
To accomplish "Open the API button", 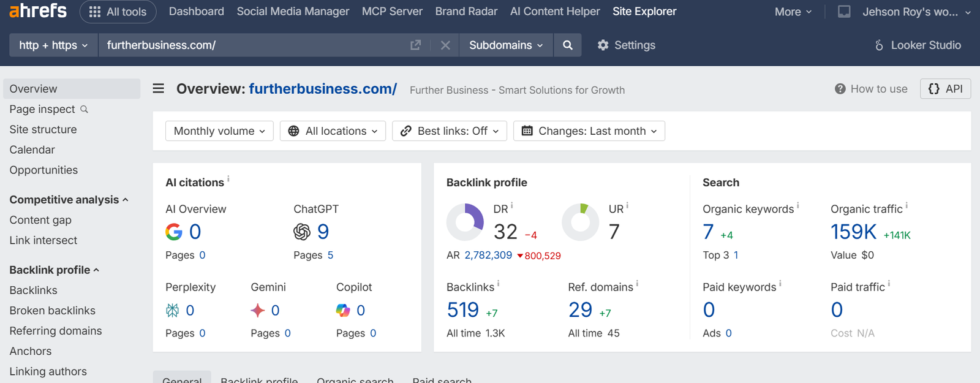I will tap(945, 89).
